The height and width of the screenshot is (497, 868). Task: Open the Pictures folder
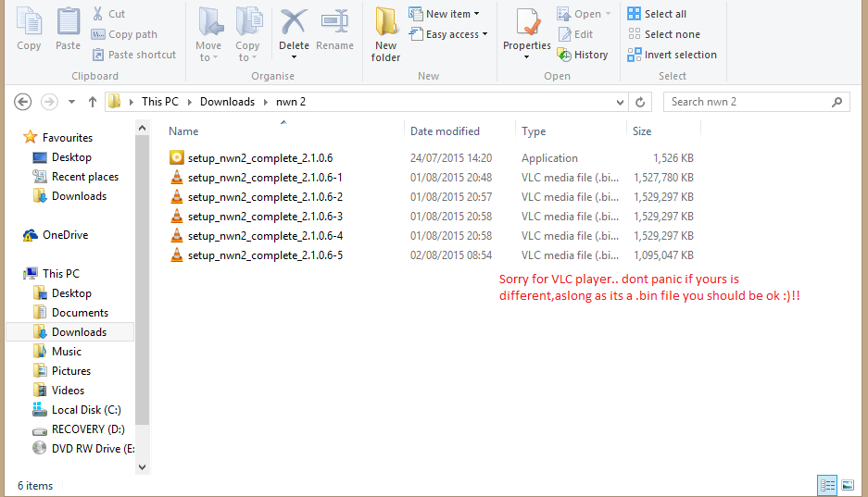62,370
